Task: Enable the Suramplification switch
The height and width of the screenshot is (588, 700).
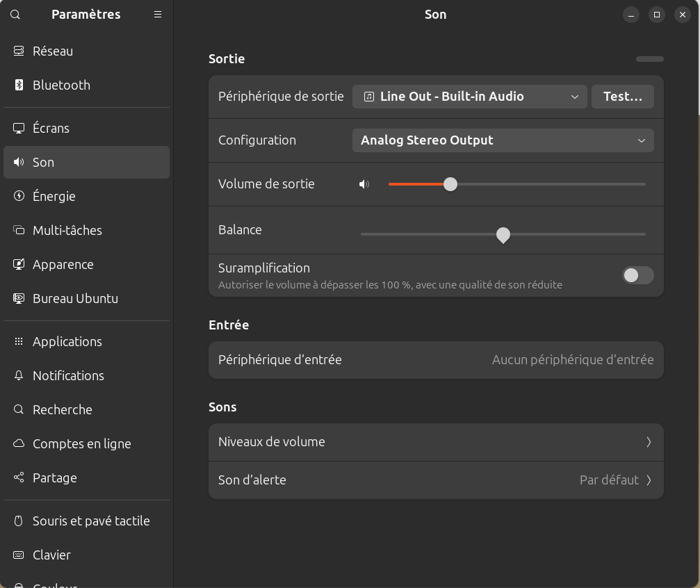Action: point(638,275)
